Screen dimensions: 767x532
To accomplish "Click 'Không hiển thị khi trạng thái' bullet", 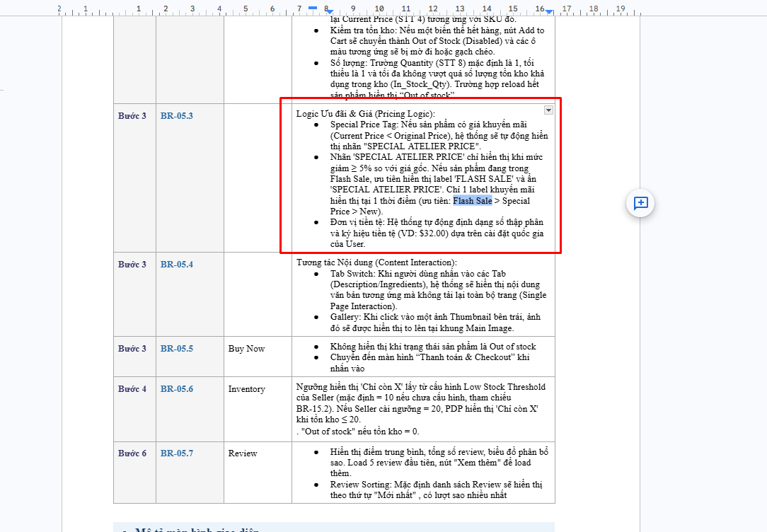I will pyautogui.click(x=433, y=347).
